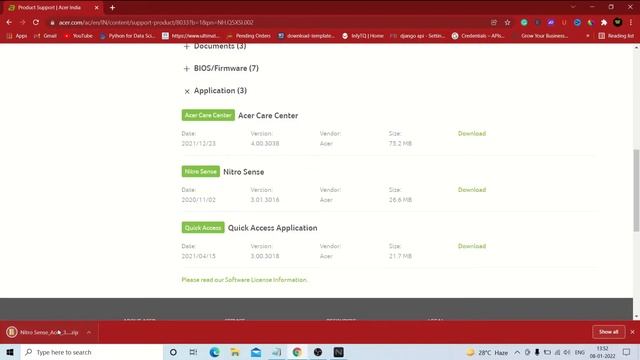Select the Acer Care Center version 4.00.3038
Image resolution: width=640 pixels, height=360 pixels.
click(265, 143)
